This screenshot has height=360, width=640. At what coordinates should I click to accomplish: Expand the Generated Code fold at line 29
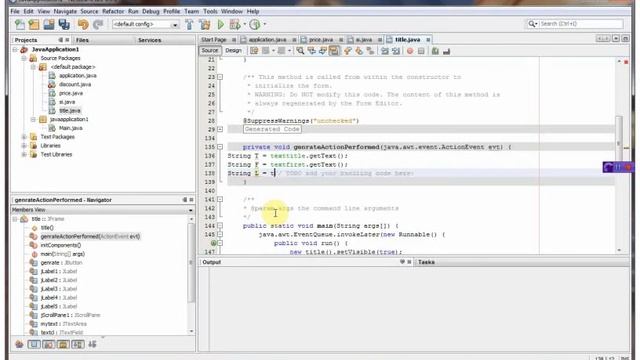point(220,129)
